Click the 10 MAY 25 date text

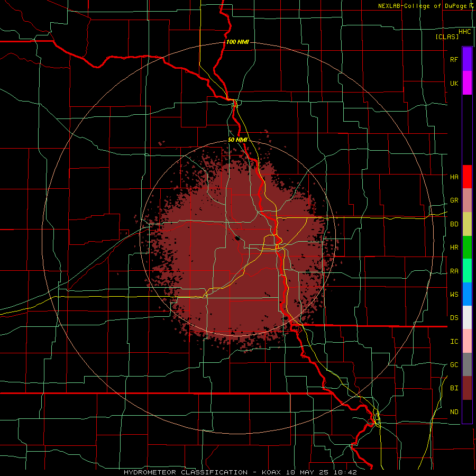click(308, 472)
